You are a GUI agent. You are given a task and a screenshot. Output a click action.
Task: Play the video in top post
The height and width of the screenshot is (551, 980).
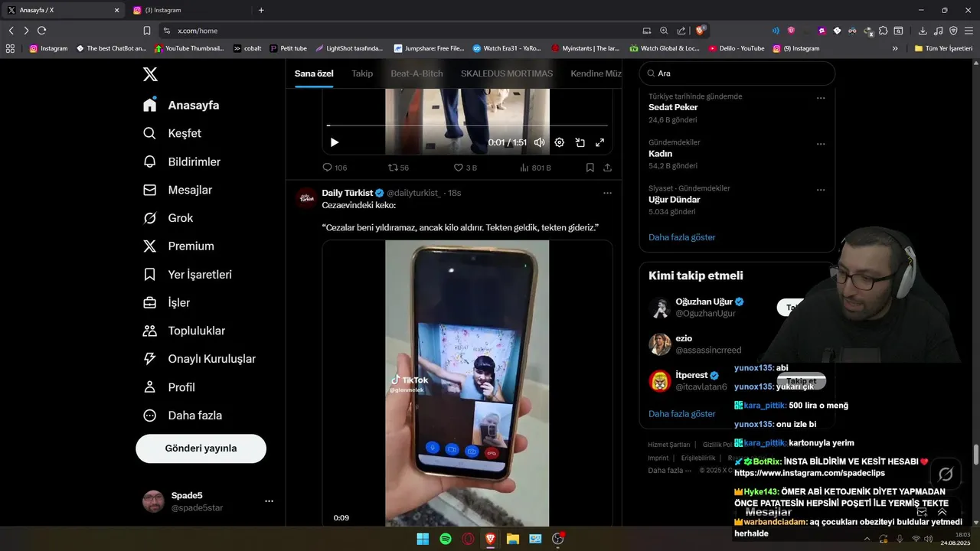pyautogui.click(x=335, y=142)
